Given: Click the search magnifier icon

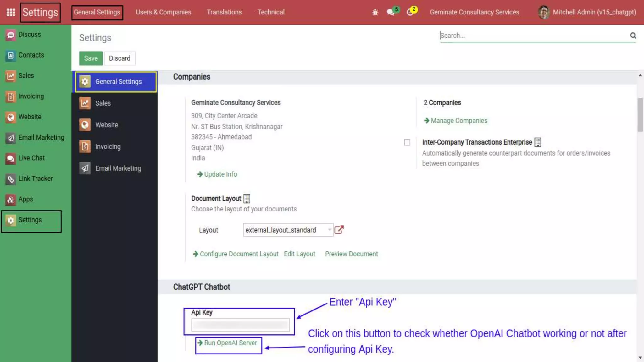Looking at the screenshot, I should point(633,36).
